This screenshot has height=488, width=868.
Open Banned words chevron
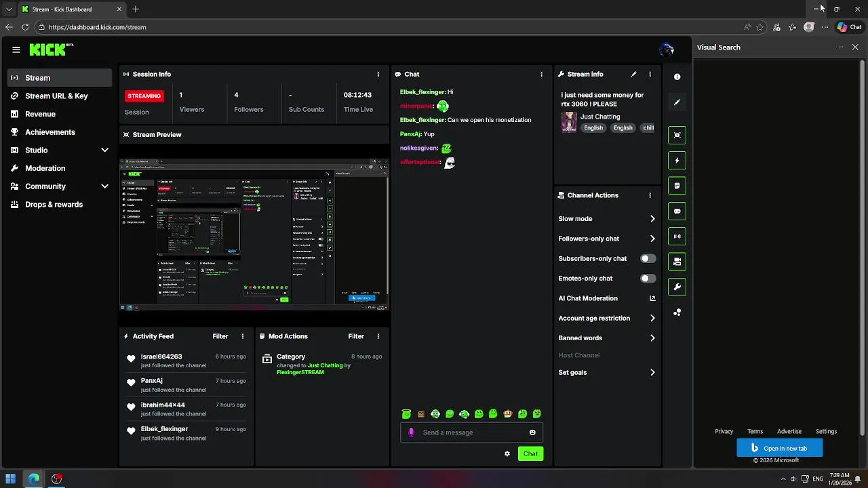coord(652,338)
